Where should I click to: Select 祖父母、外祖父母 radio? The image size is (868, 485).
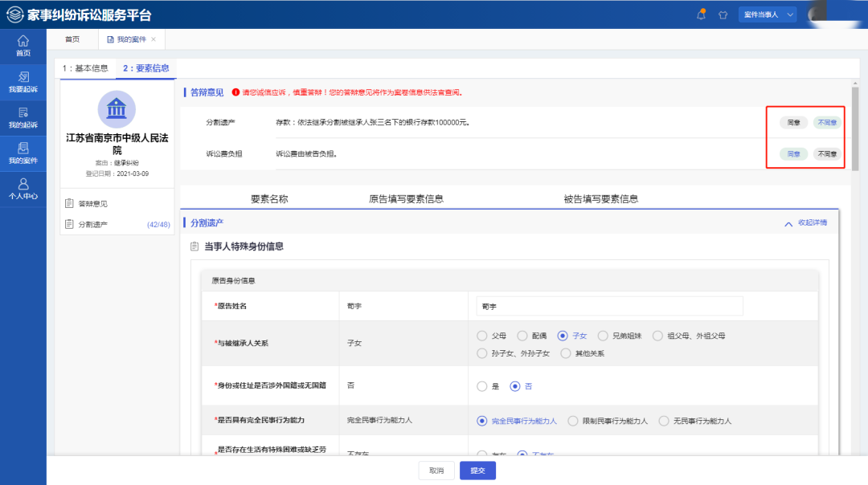tap(657, 336)
